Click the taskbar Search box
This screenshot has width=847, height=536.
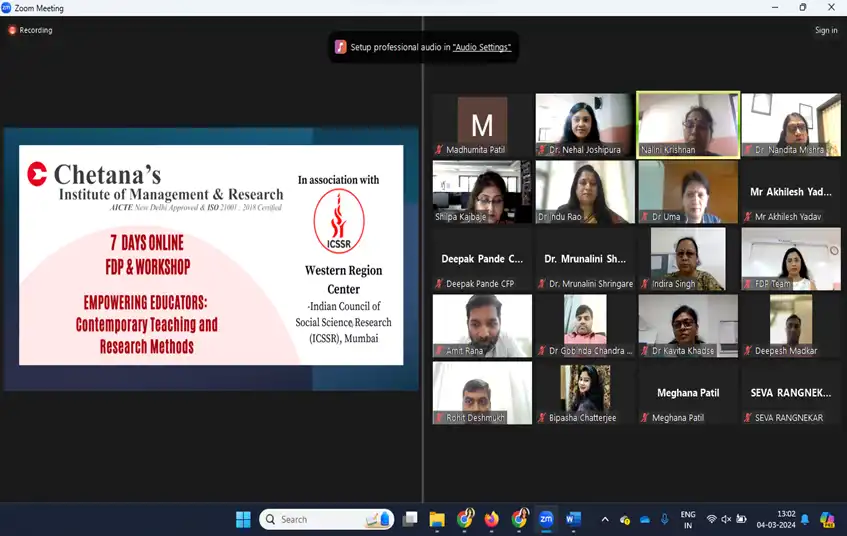[x=327, y=519]
